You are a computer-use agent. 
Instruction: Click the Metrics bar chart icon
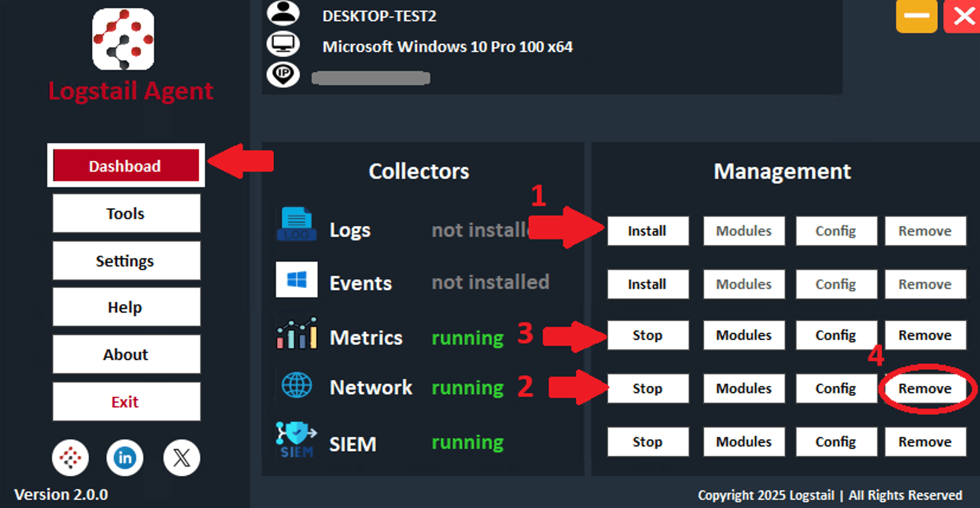296,333
